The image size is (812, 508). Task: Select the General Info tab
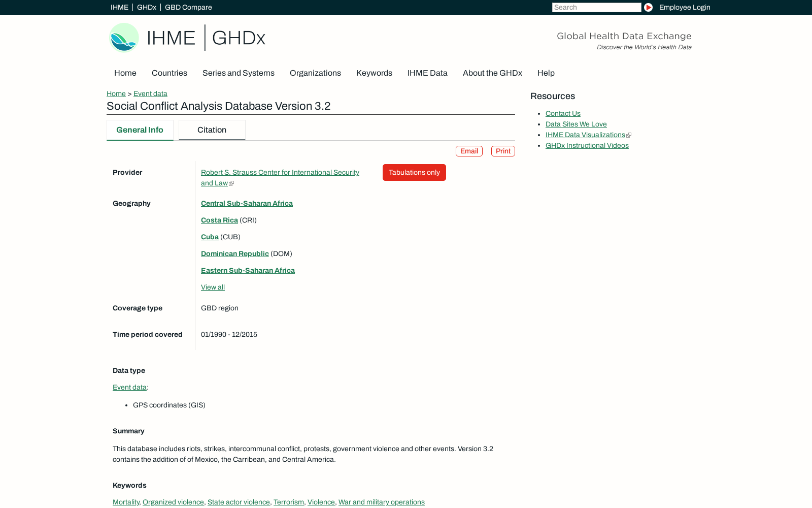tap(140, 130)
